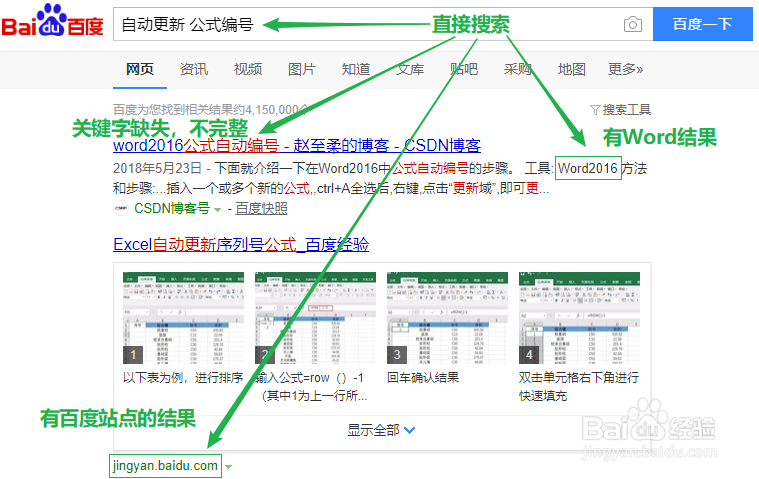This screenshot has height=479, width=759.
Task: Switch to the 资讯 tab
Action: click(x=194, y=69)
